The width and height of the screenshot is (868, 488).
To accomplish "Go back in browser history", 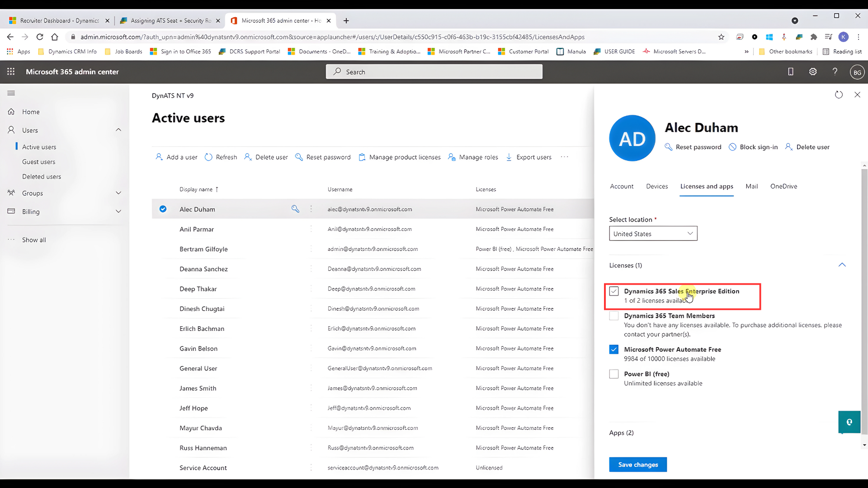I will click(10, 37).
